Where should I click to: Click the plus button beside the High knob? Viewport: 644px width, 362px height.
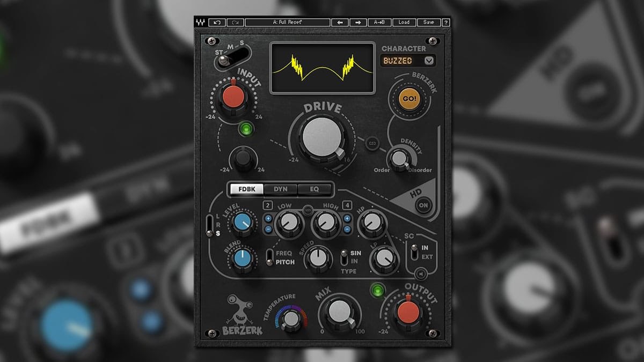point(347,219)
